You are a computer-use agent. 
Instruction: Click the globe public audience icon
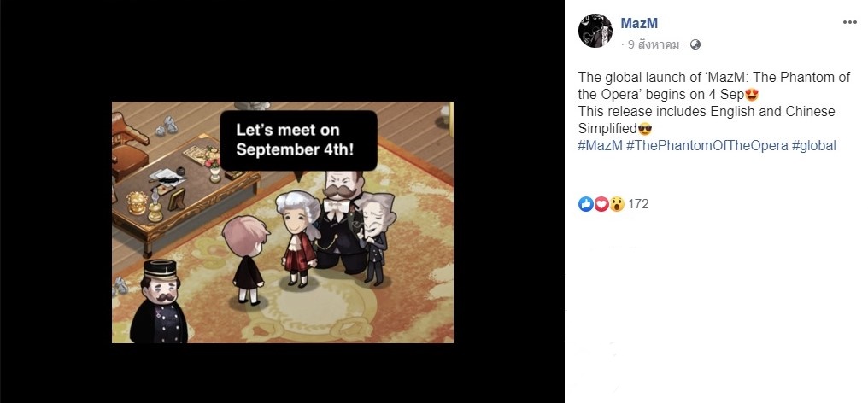[695, 45]
